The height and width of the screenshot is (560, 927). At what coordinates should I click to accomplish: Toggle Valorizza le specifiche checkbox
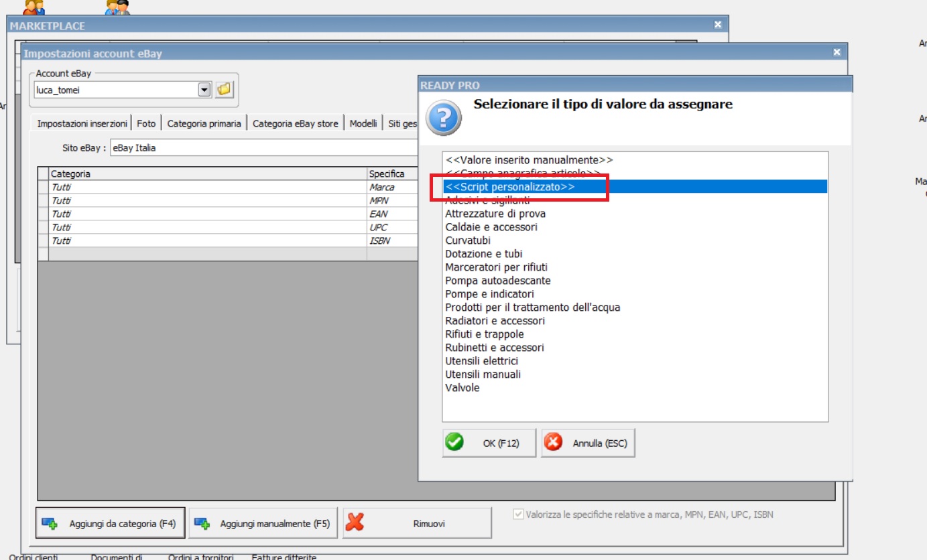tap(518, 514)
